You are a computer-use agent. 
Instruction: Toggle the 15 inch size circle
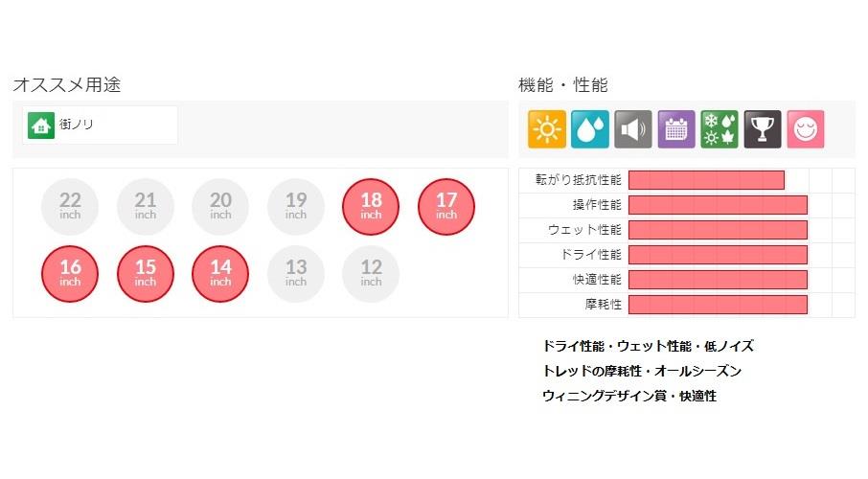click(x=145, y=274)
